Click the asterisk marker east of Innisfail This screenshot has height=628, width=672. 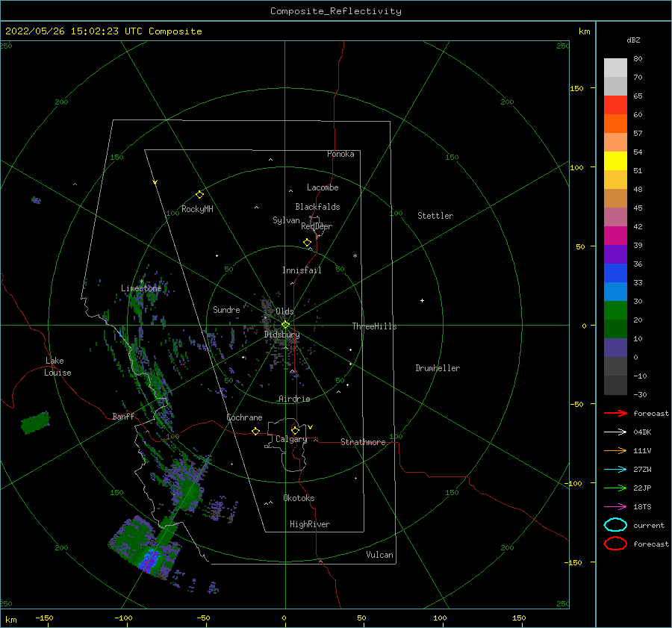click(355, 256)
